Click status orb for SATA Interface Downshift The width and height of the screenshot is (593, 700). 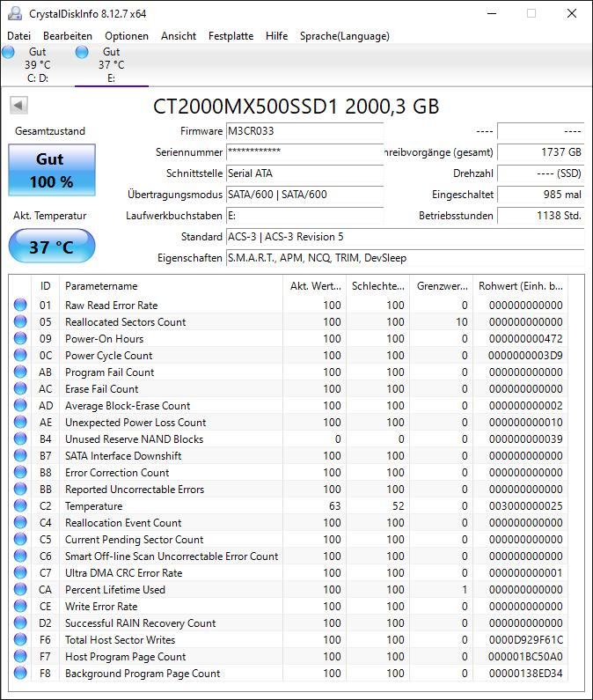click(20, 455)
